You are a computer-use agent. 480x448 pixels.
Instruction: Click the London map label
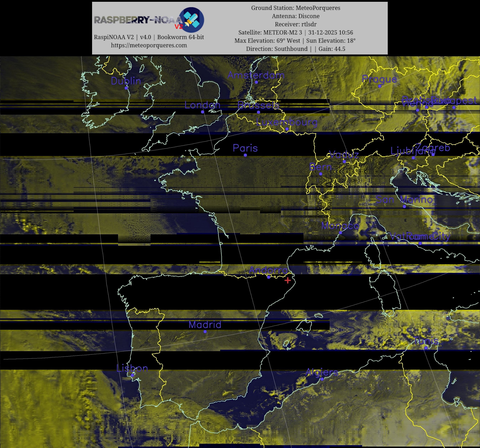point(202,105)
